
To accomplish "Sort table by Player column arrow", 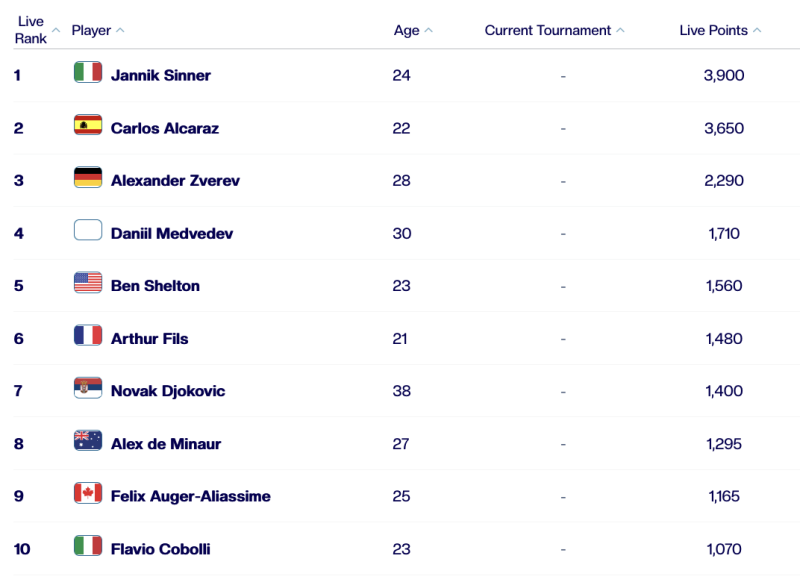I will coord(120,30).
